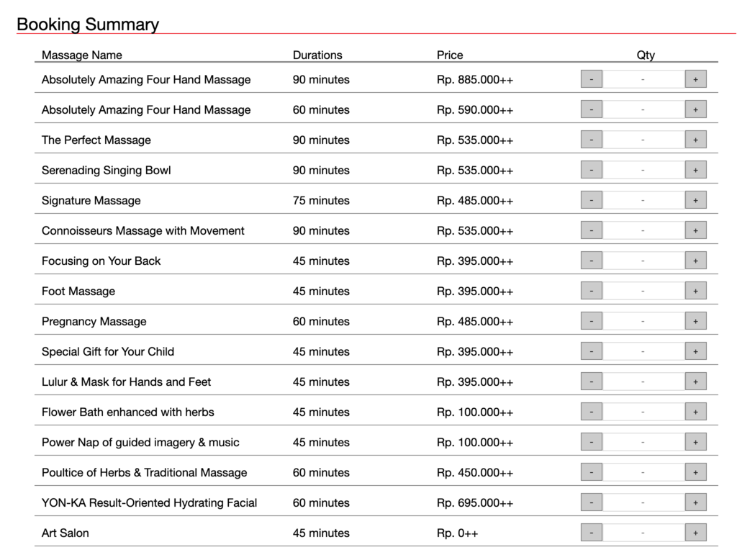Select Foot Massage quantity input

click(x=643, y=291)
